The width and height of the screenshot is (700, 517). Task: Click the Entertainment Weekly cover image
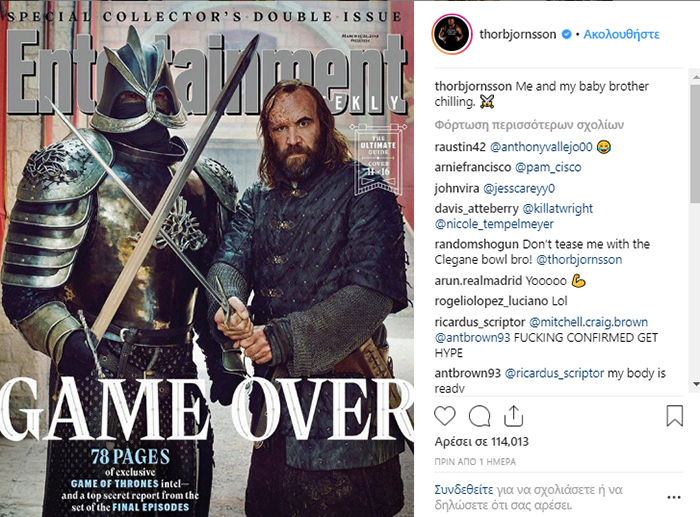[x=207, y=259]
